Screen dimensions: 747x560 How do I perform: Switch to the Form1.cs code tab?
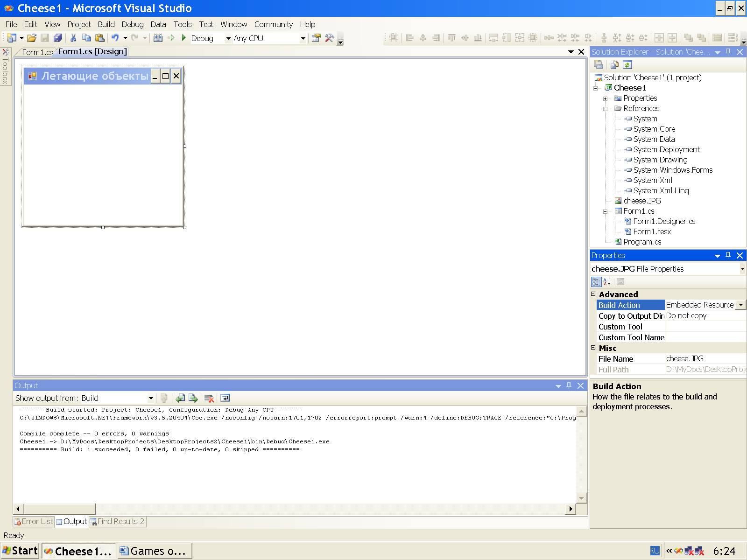[x=37, y=52]
